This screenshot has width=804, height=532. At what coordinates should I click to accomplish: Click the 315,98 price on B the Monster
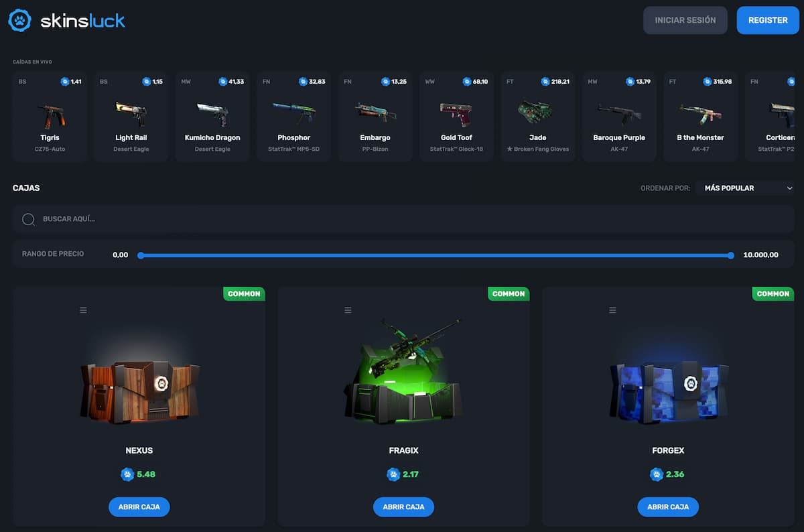[722, 82]
